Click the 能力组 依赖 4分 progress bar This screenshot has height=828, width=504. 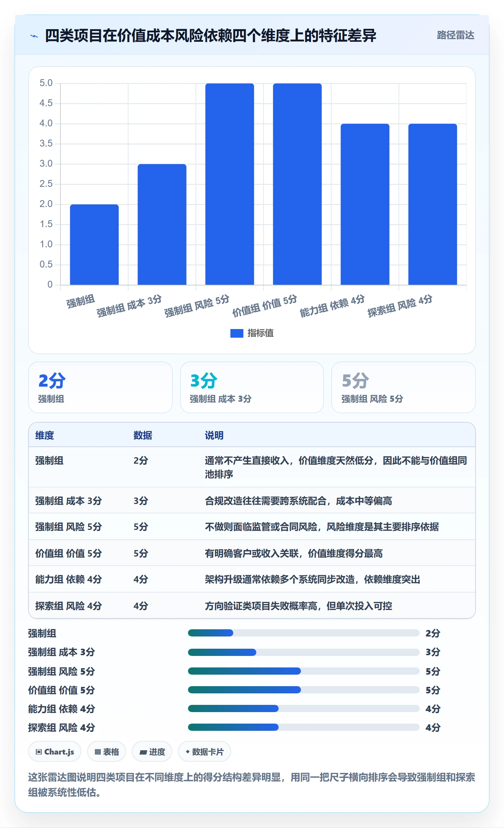pos(303,708)
